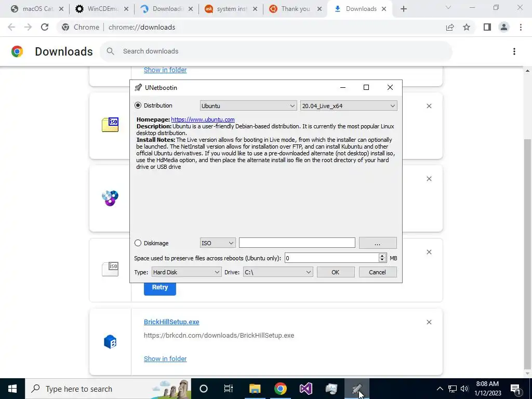This screenshot has height=399, width=532.
Task: Open the Ubuntu distribution dropdown
Action: coord(248,106)
